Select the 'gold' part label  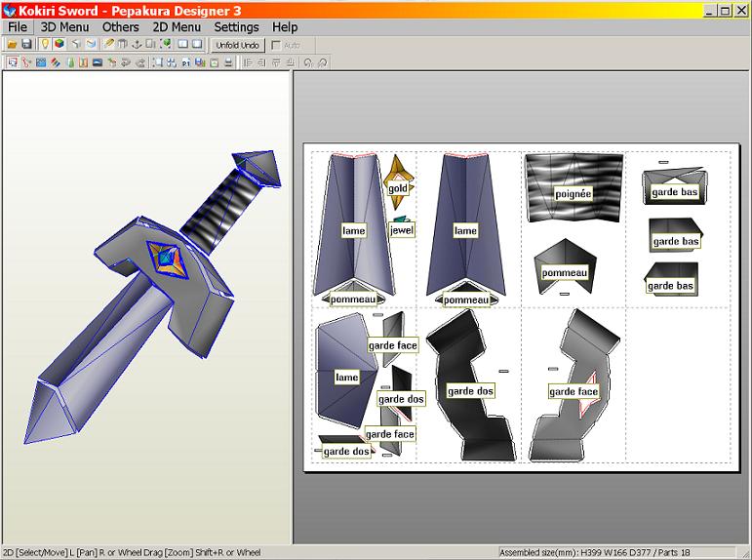tap(398, 188)
